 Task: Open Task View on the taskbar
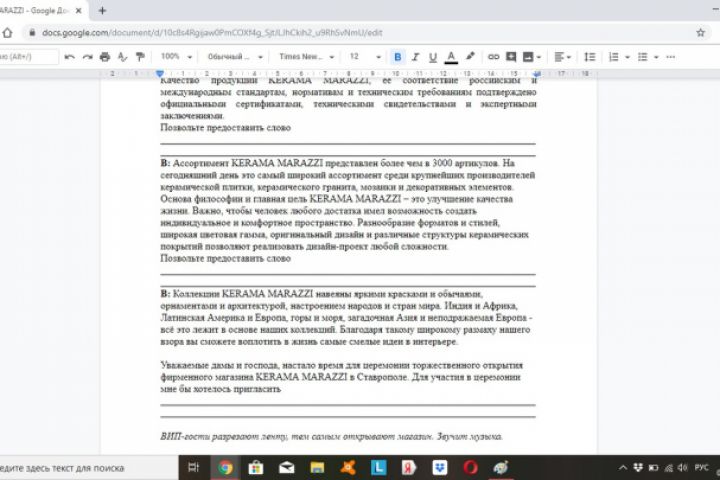[x=194, y=468]
